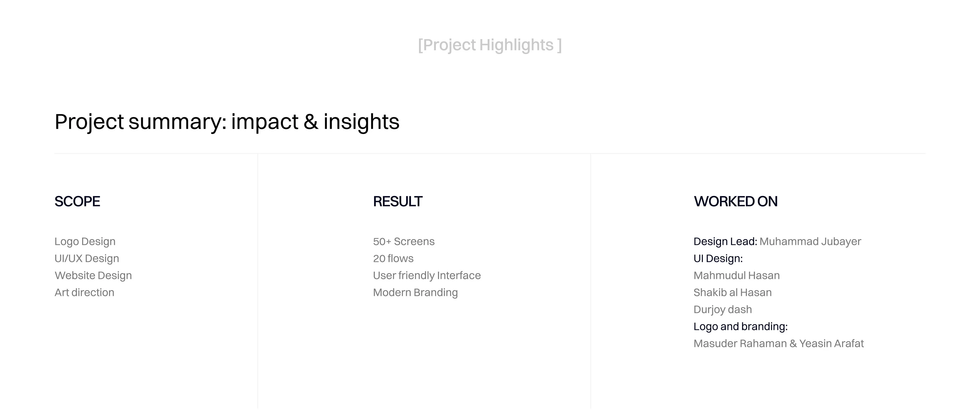Screen dimensions: 980x417
Task: Select the Logo Design scope item
Action: tap(85, 241)
